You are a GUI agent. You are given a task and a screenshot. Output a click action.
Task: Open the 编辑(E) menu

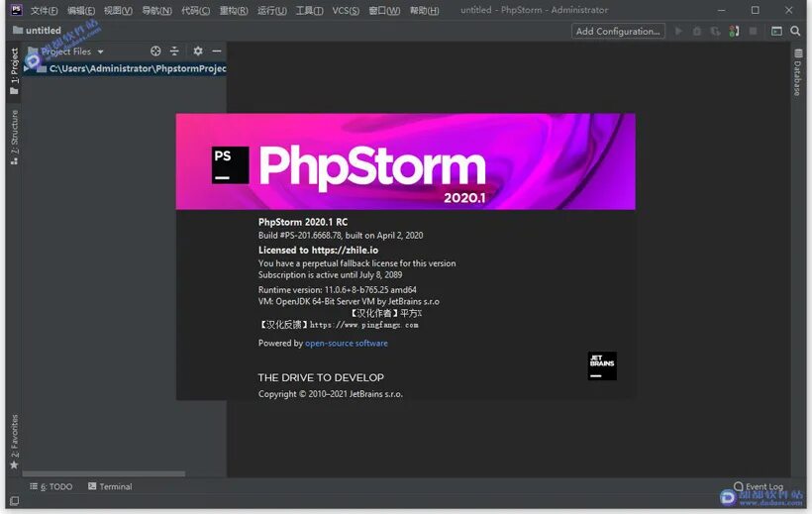coord(81,10)
